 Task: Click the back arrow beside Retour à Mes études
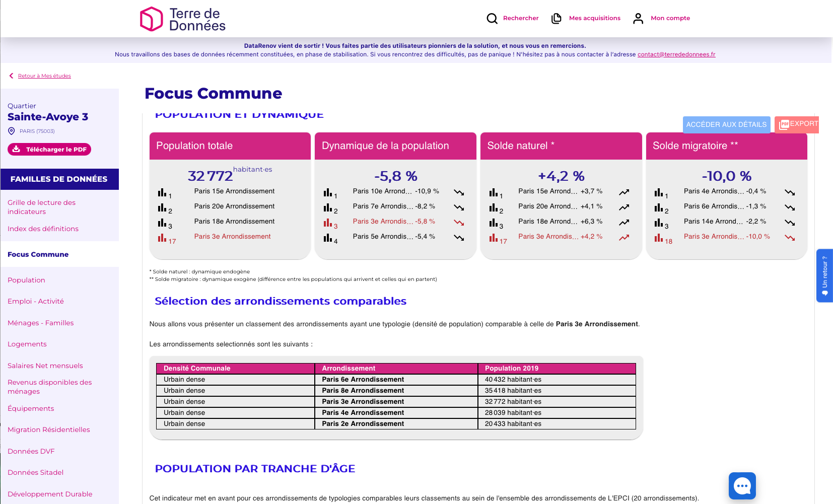click(11, 76)
